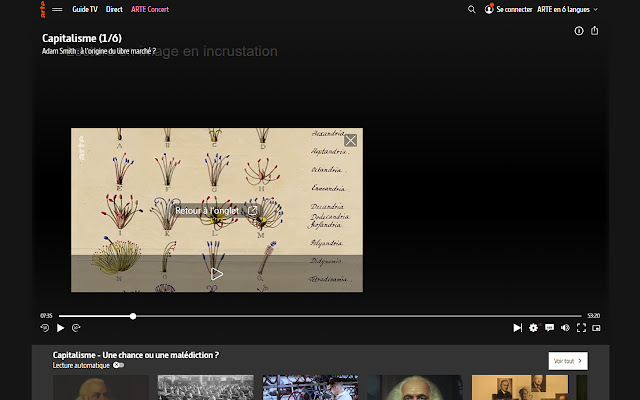Screen dimensions: 640x400
Task: Click the progress bar handle
Action: 133,316
